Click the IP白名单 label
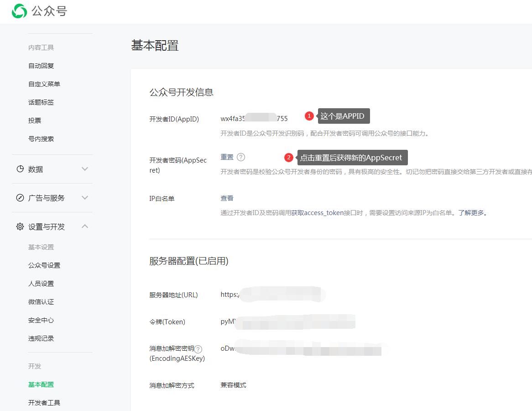 [162, 198]
